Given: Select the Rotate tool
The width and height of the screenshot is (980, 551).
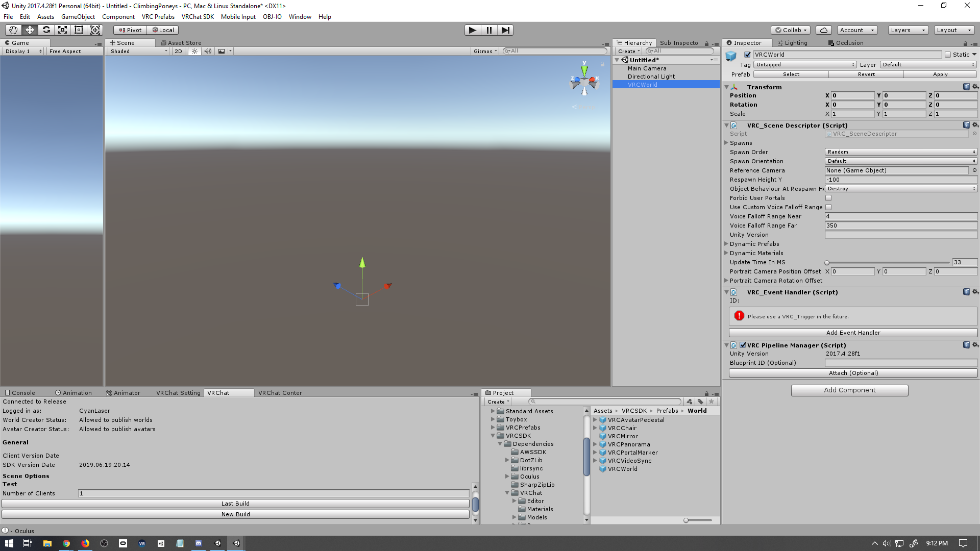Looking at the screenshot, I should click(46, 30).
